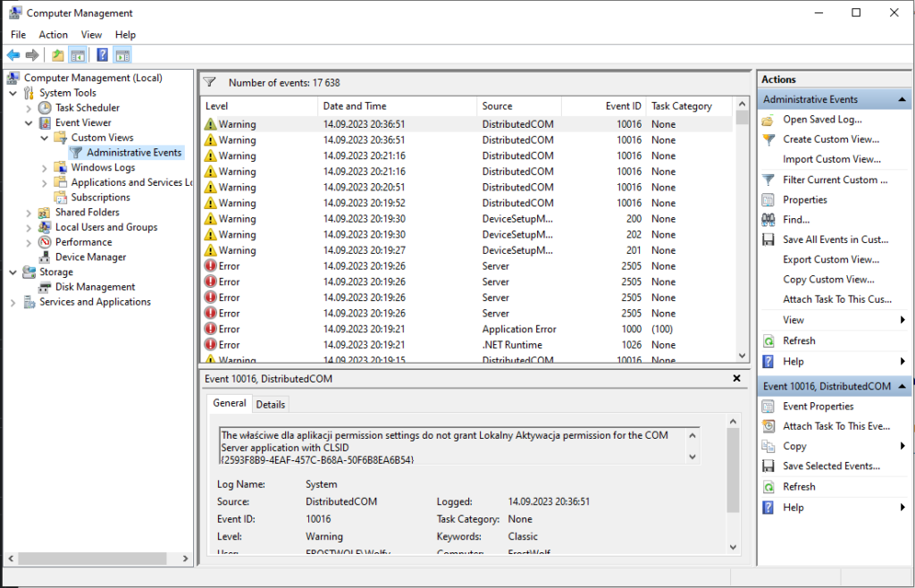The height and width of the screenshot is (588, 915).
Task: Collapse the Event Viewer node
Action: pyautogui.click(x=29, y=123)
